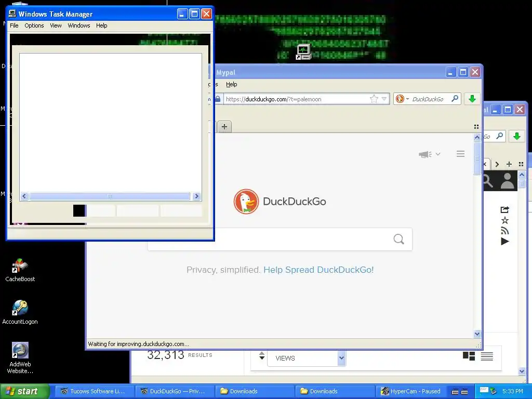Click the 5:33 PM system tray clock

(513, 391)
